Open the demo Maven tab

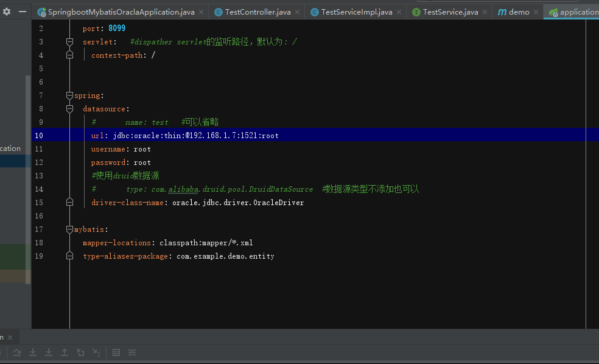pyautogui.click(x=517, y=11)
